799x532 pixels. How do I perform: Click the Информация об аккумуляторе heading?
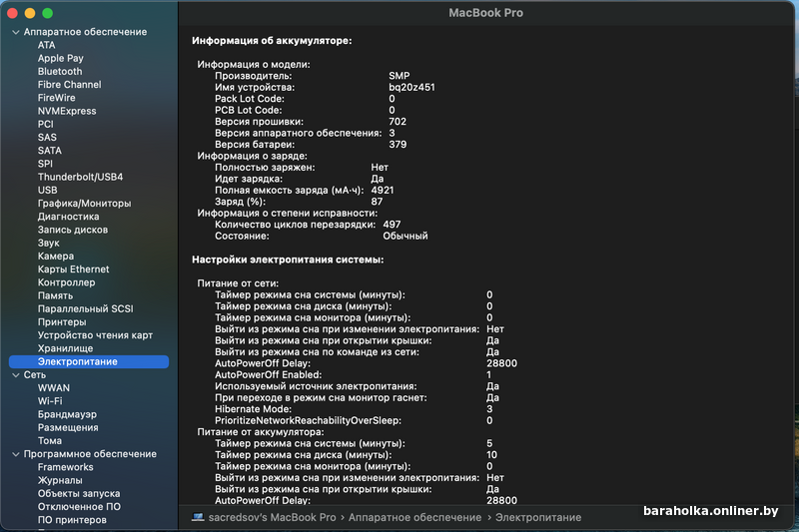(272, 41)
